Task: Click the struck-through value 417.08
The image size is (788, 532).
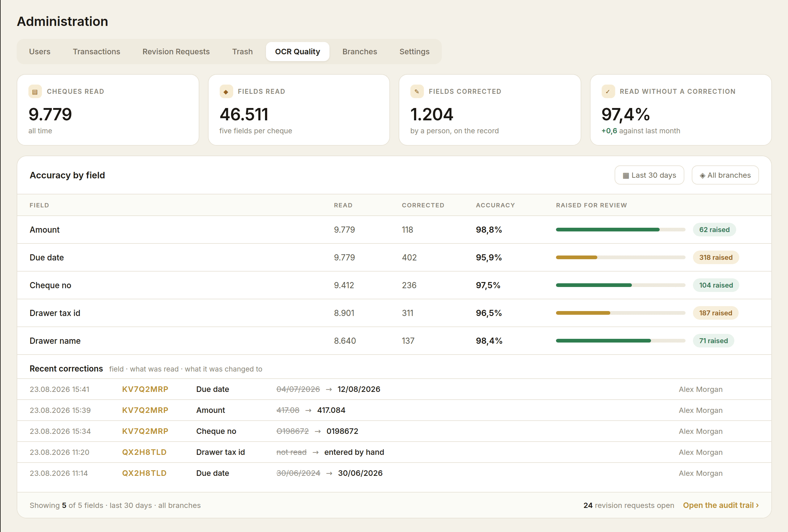Action: coord(288,410)
